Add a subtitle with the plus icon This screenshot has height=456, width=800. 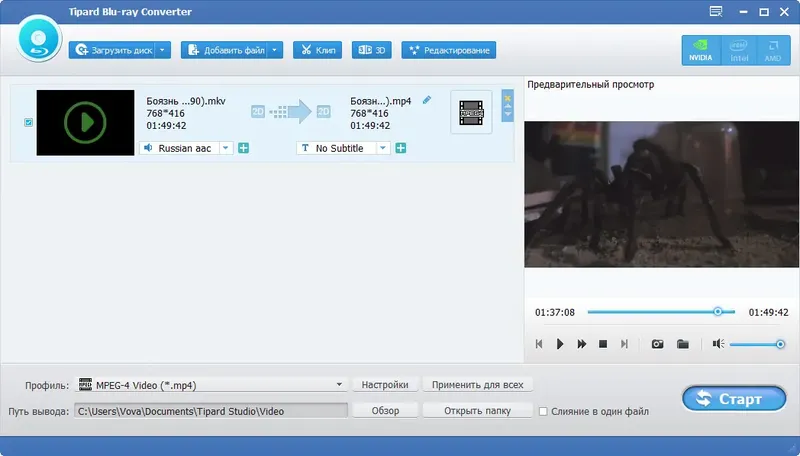coord(401,148)
